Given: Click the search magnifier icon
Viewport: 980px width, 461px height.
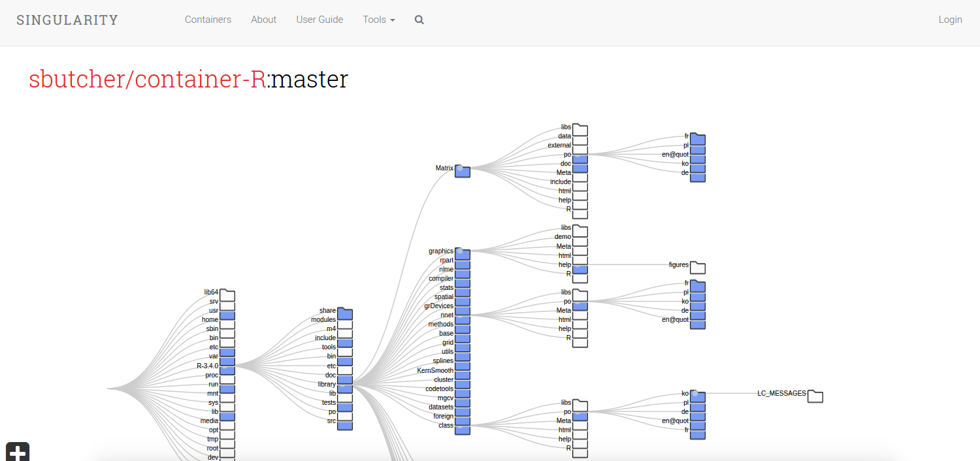Looking at the screenshot, I should [x=419, y=20].
